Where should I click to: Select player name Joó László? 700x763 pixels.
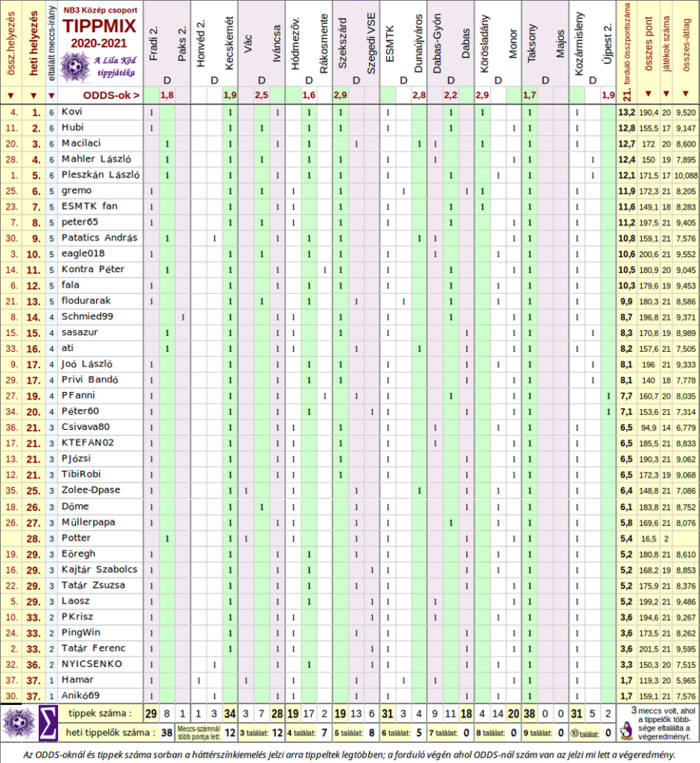86,364
